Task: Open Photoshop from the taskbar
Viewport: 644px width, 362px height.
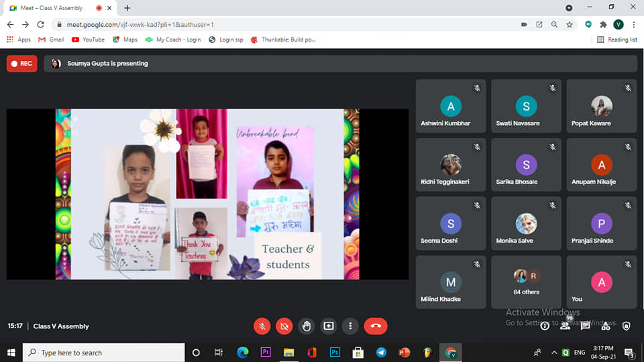Action: point(335,353)
